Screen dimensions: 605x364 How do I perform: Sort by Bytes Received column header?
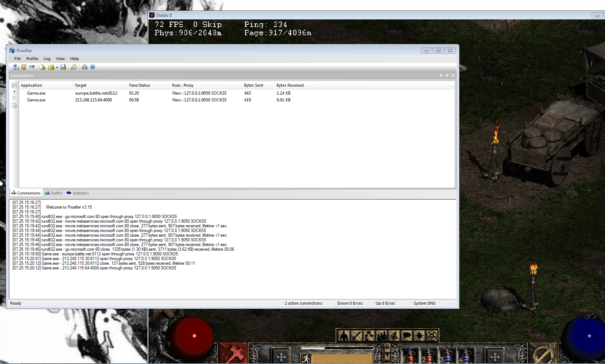click(x=291, y=85)
